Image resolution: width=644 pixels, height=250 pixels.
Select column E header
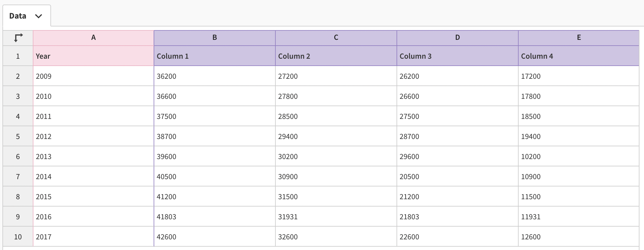579,38
